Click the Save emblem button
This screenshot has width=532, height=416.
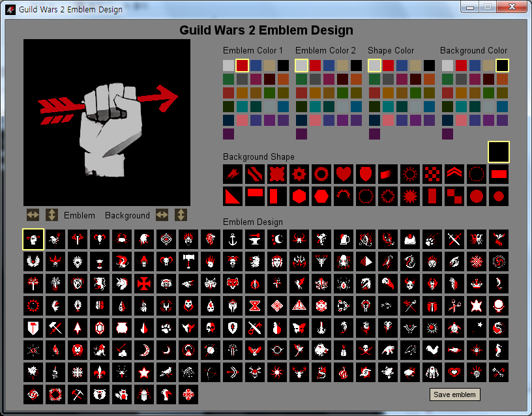(454, 394)
